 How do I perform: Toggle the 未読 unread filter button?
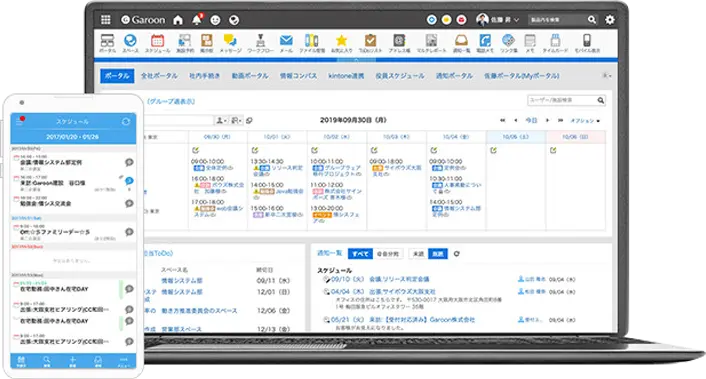[418, 254]
